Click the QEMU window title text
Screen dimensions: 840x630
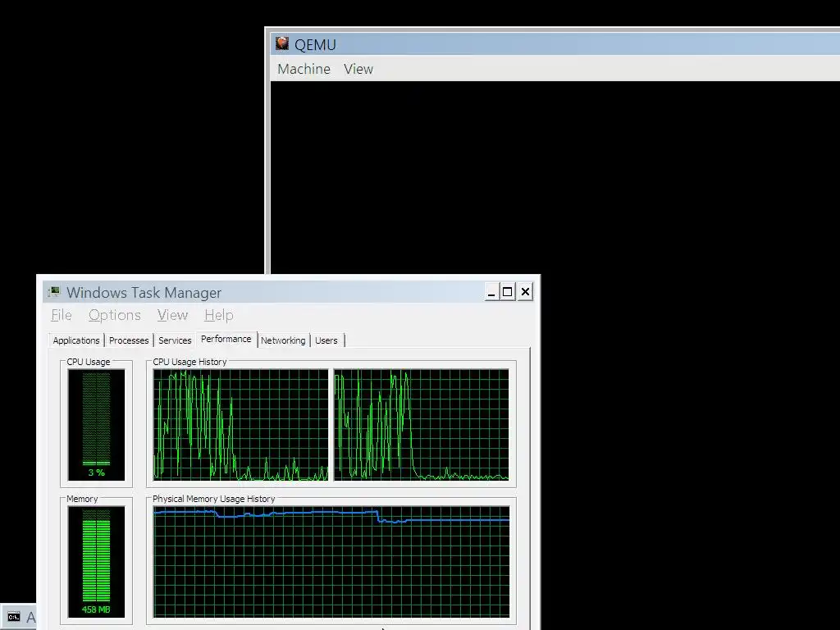[315, 45]
